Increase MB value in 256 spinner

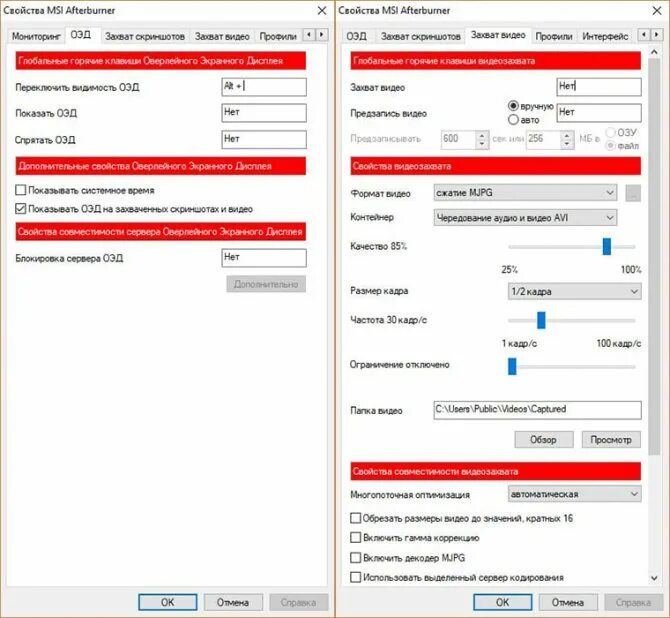pos(567,135)
